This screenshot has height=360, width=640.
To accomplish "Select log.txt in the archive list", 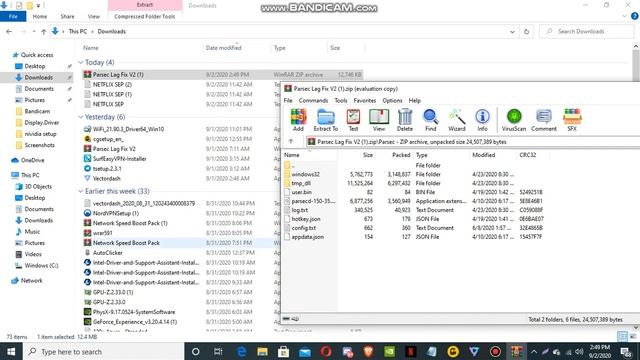I will (x=300, y=210).
